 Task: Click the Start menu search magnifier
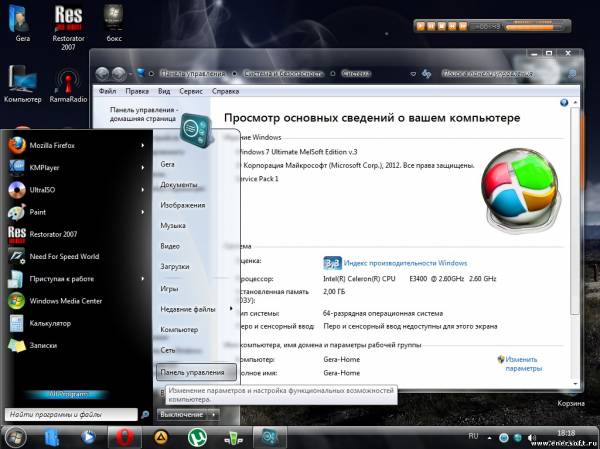click(x=145, y=414)
